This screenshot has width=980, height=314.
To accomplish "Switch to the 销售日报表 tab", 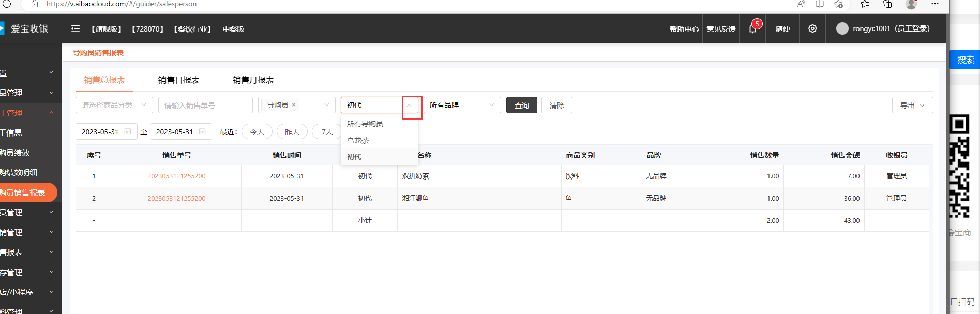I will (179, 80).
